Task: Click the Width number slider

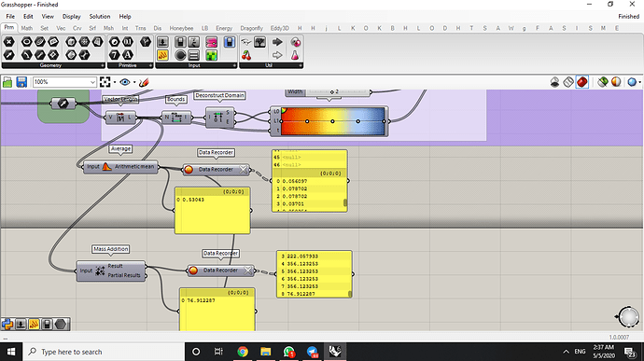Action: (x=329, y=92)
